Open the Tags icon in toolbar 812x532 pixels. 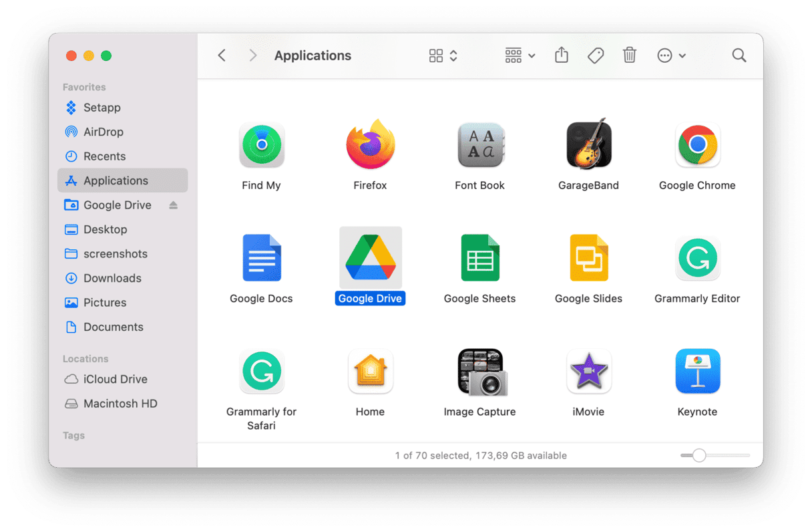(596, 55)
